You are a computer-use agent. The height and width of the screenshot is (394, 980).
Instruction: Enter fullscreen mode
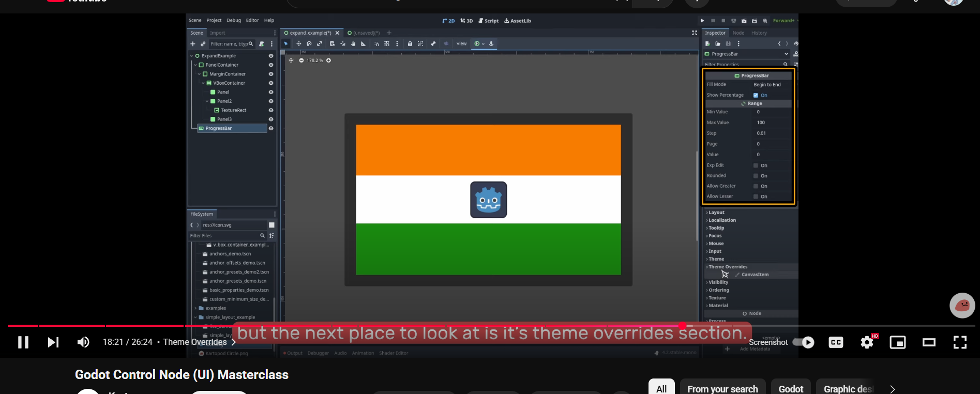click(960, 342)
